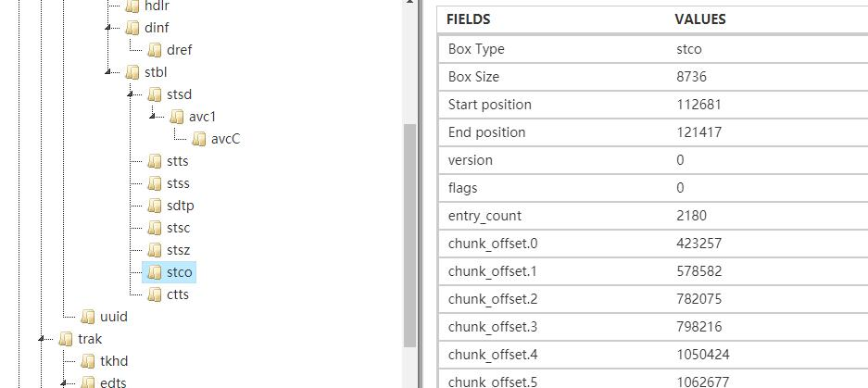This screenshot has height=388, width=868.
Task: Select the stsc tree item label
Action: (178, 228)
